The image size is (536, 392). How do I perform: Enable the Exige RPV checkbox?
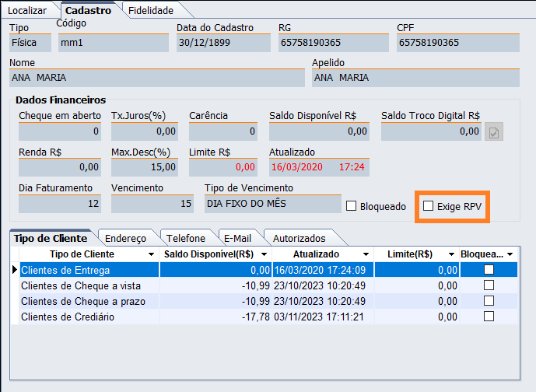click(x=428, y=207)
